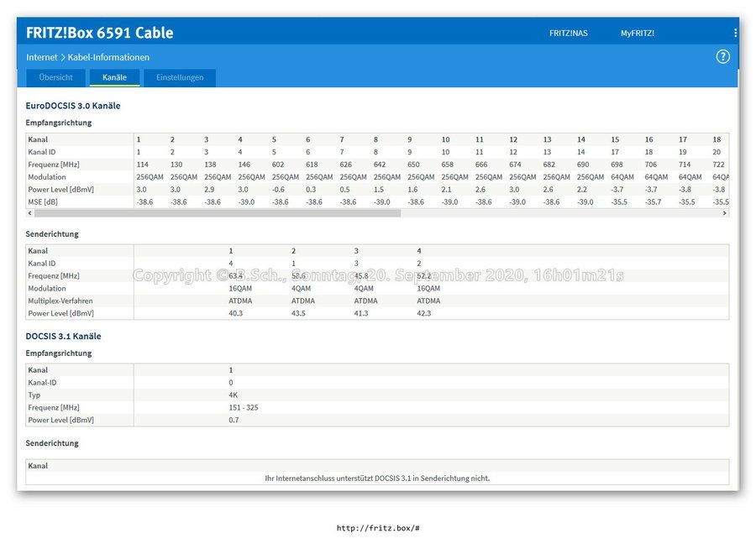
Task: Click the http://fritz.box/# URL text
Action: 378,528
